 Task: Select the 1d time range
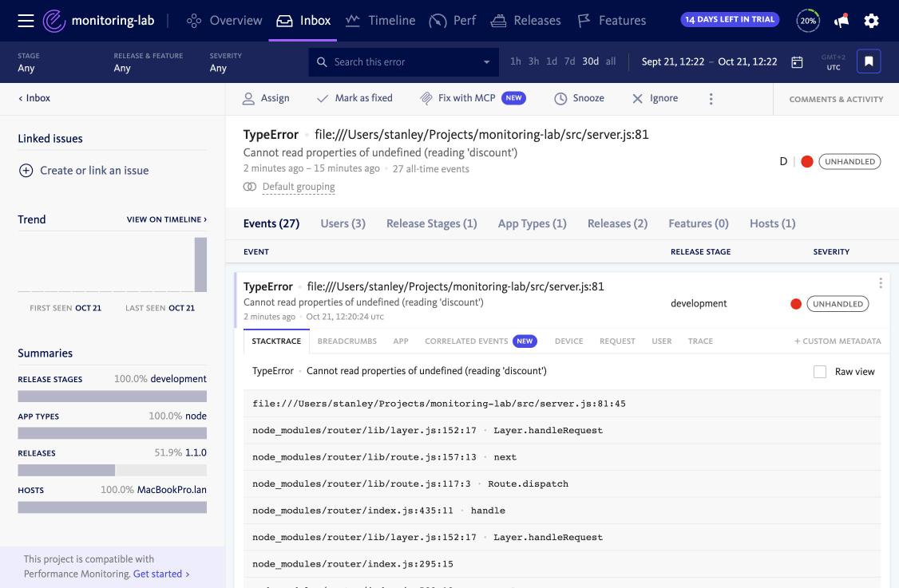pyautogui.click(x=552, y=61)
